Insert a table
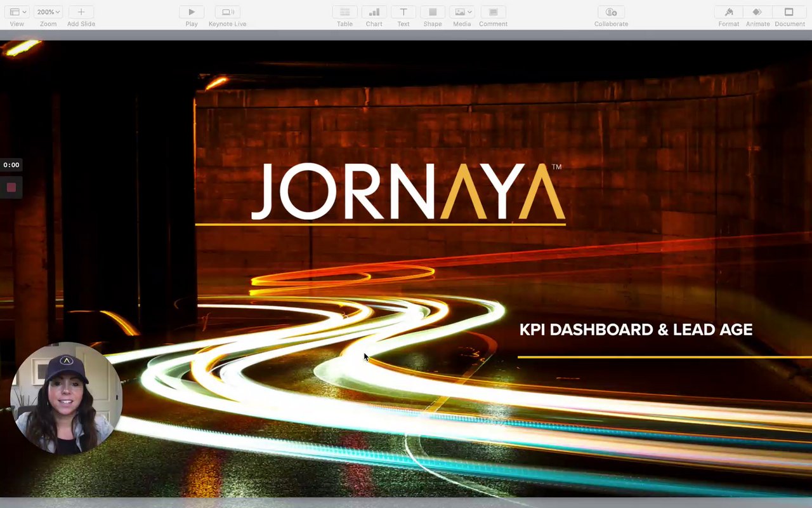The height and width of the screenshot is (508, 812). pyautogui.click(x=344, y=12)
